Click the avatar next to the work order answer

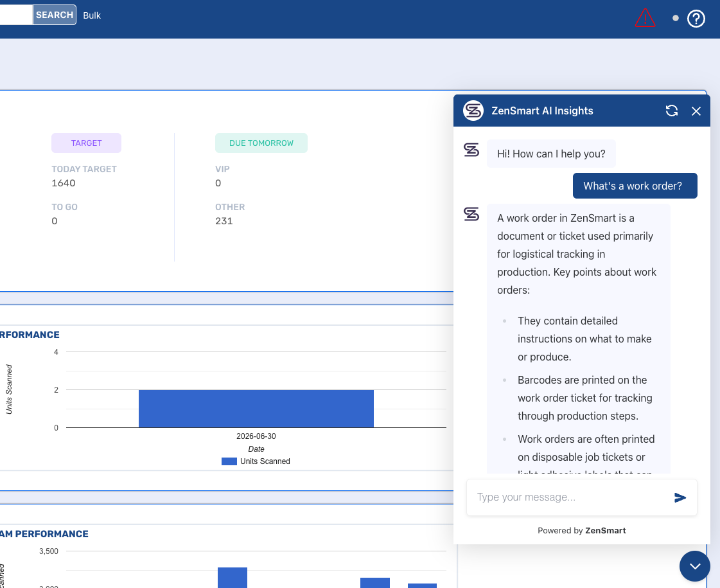[471, 214]
